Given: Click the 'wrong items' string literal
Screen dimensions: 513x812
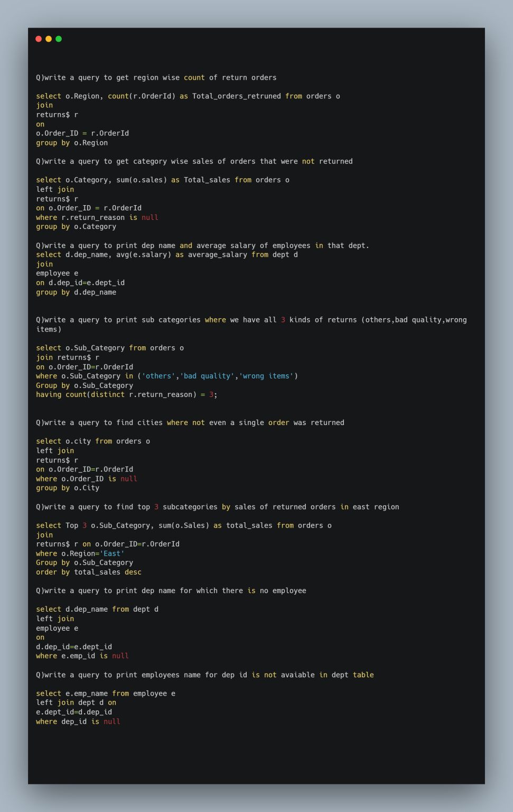Looking at the screenshot, I should click(x=266, y=376).
